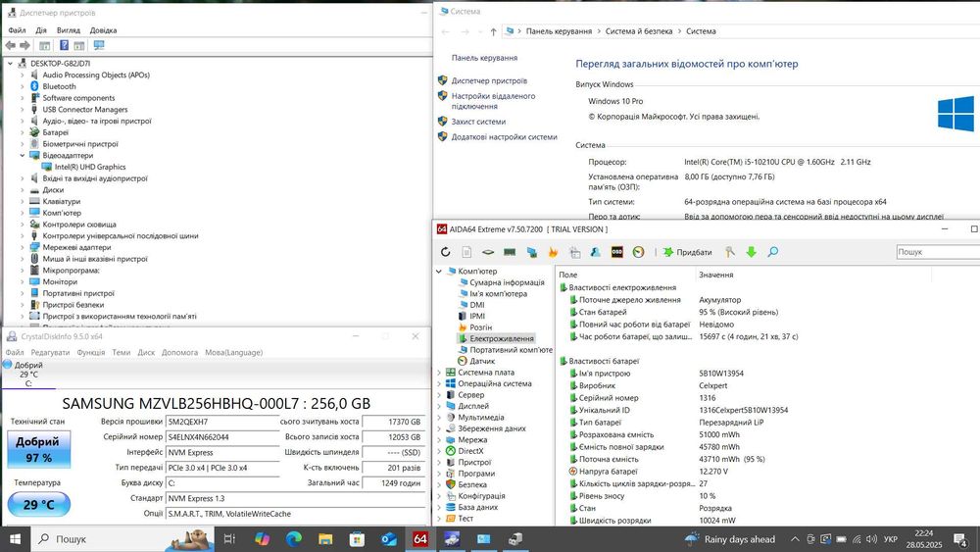980x552 pixels.
Task: Click scan hardware monitor icon in Device Manager
Action: tap(99, 46)
